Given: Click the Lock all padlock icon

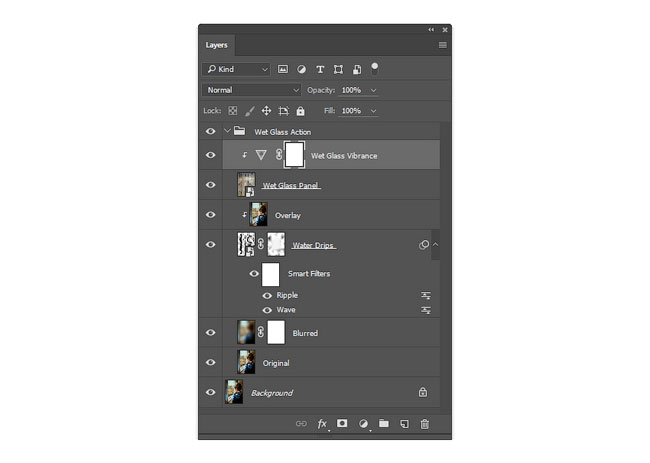Looking at the screenshot, I should 301,111.
